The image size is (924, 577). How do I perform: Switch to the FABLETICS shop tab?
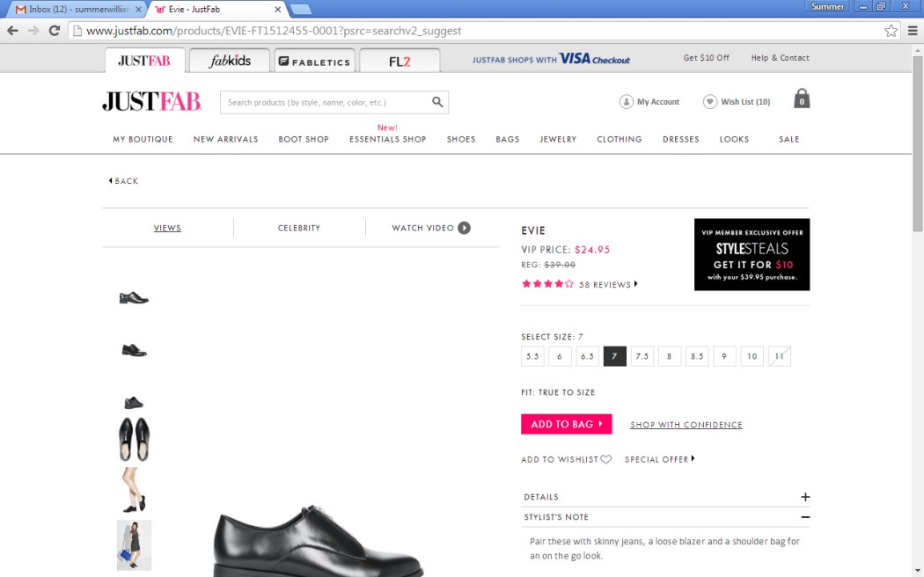point(313,60)
